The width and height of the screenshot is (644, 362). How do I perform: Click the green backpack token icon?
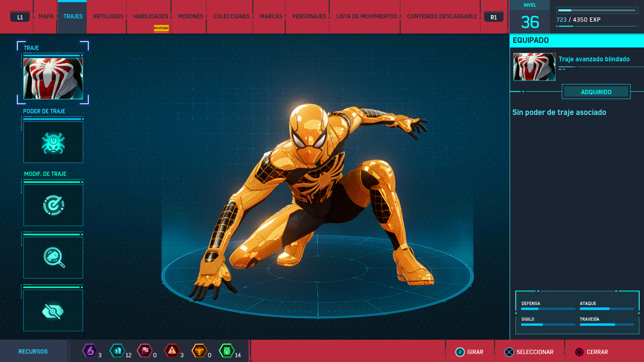[x=227, y=351]
